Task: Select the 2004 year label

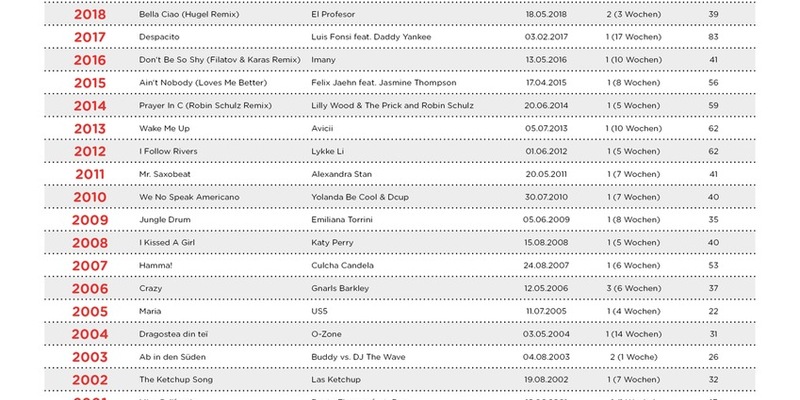Action: tap(90, 336)
